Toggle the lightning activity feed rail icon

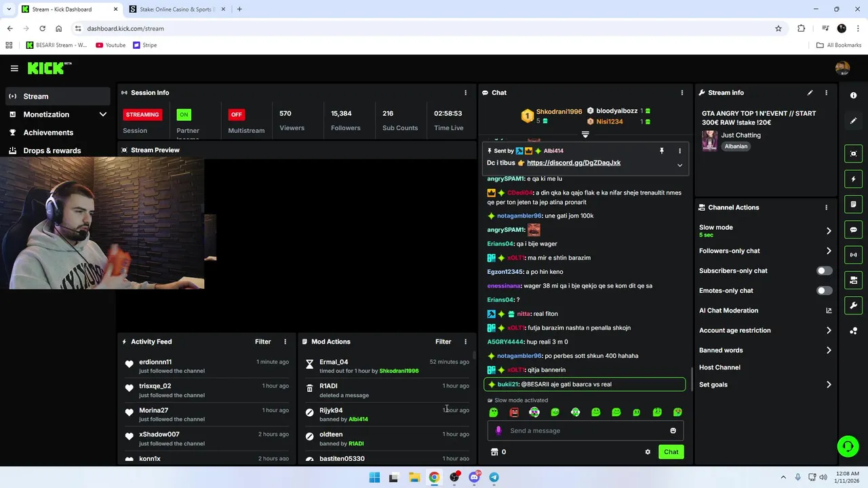[x=853, y=179]
